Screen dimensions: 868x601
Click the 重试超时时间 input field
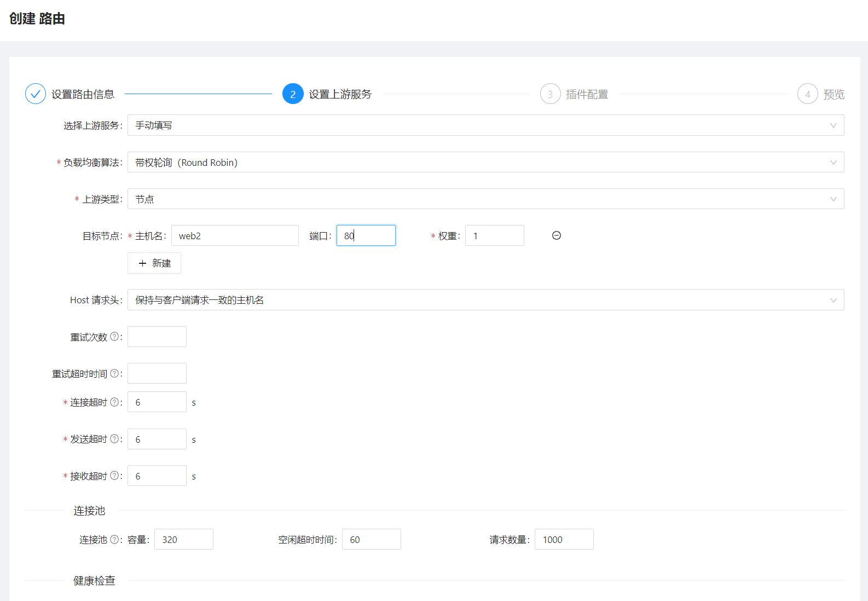[157, 373]
